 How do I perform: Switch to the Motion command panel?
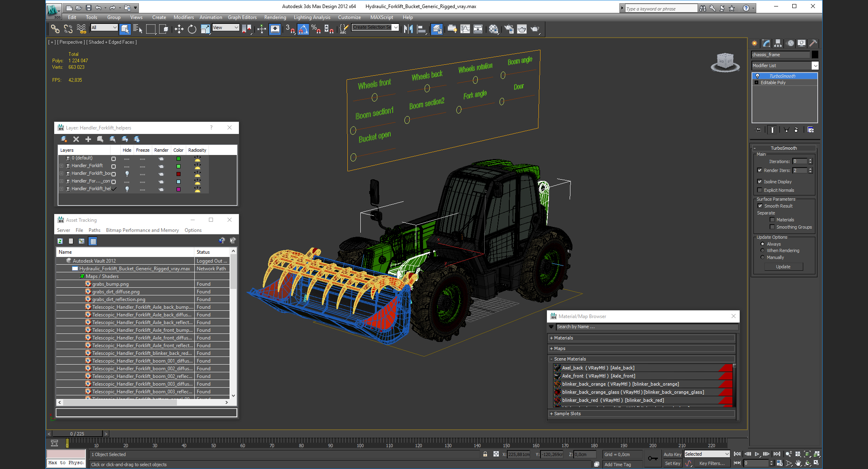pos(790,43)
